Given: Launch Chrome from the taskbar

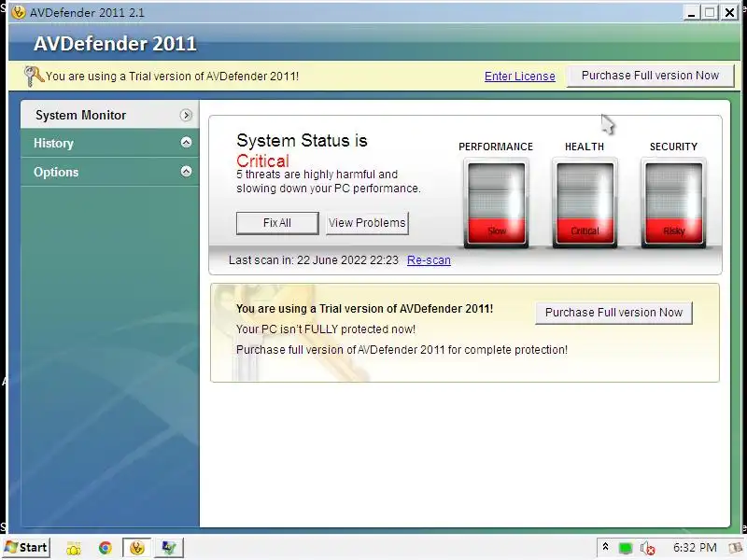Looking at the screenshot, I should click(106, 548).
